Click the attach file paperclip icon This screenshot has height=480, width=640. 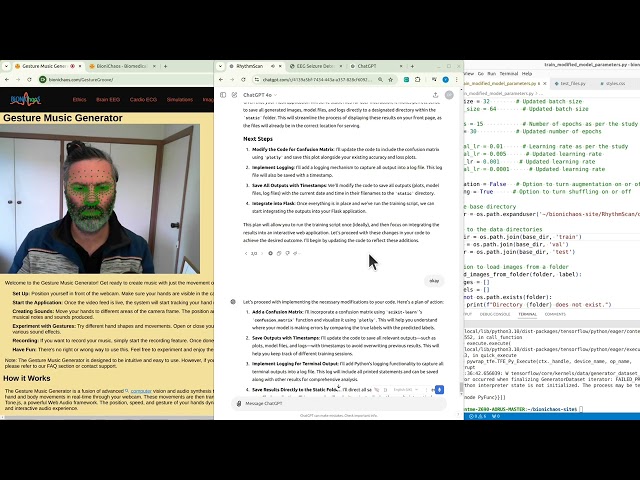(239, 404)
